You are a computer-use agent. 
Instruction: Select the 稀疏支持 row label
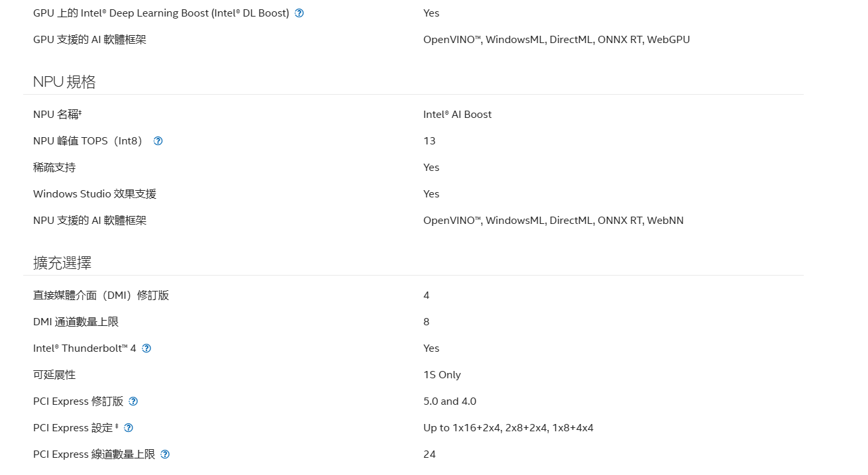[54, 168]
